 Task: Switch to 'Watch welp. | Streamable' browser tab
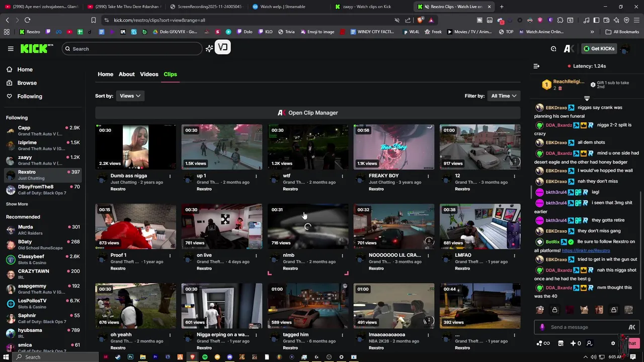point(283,7)
